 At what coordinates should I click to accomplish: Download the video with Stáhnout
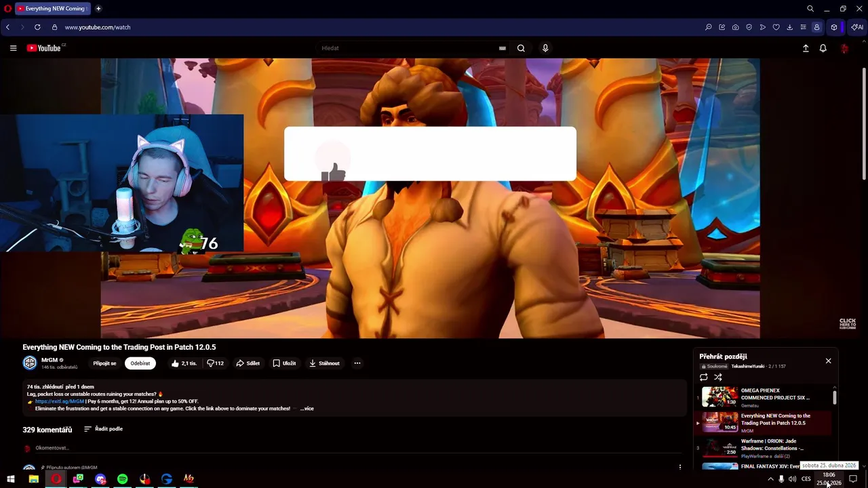tap(324, 363)
